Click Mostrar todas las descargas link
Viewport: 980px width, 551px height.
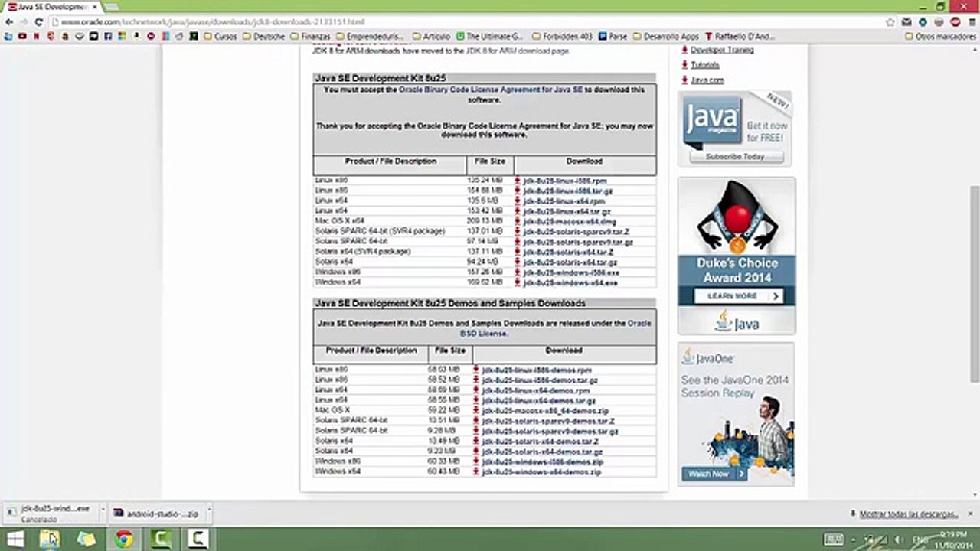tap(909, 514)
